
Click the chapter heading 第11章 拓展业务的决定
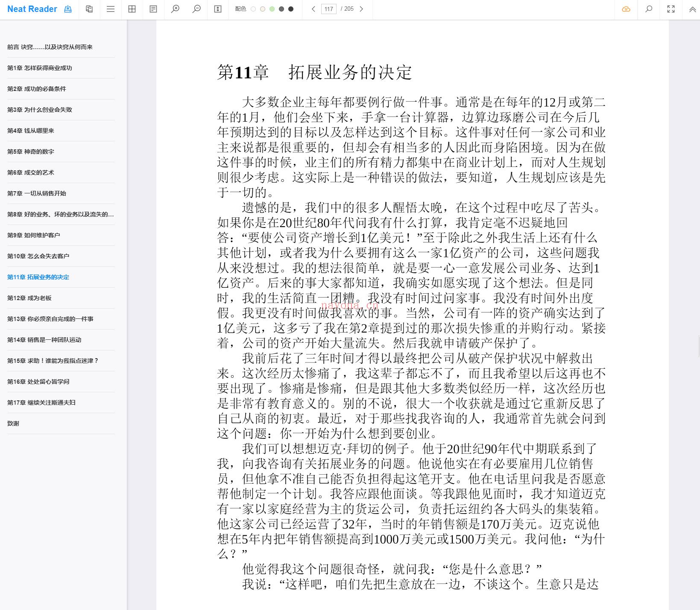pos(315,72)
